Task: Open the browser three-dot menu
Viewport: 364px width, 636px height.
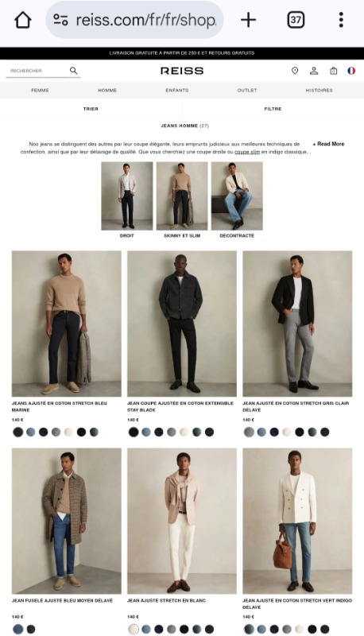Action: [341, 19]
